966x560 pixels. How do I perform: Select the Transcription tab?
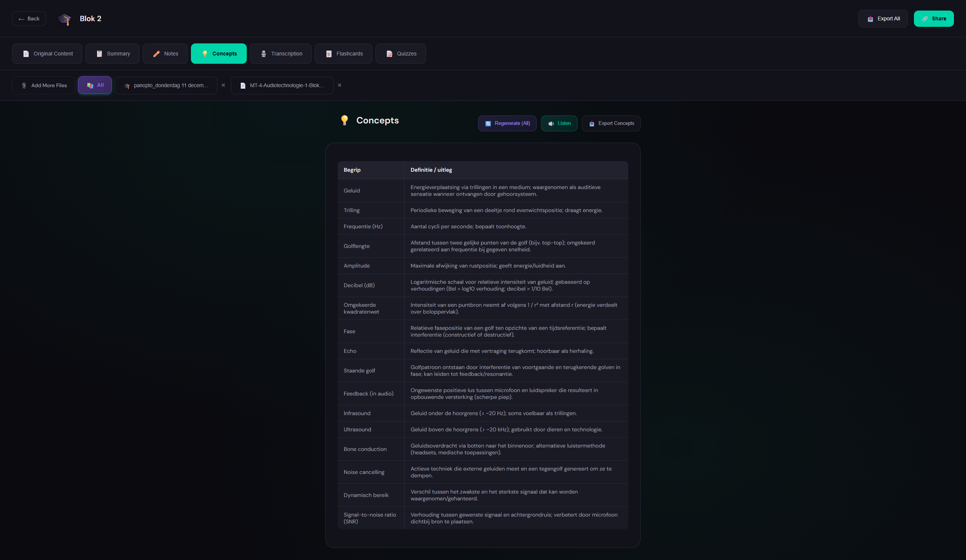pos(281,54)
